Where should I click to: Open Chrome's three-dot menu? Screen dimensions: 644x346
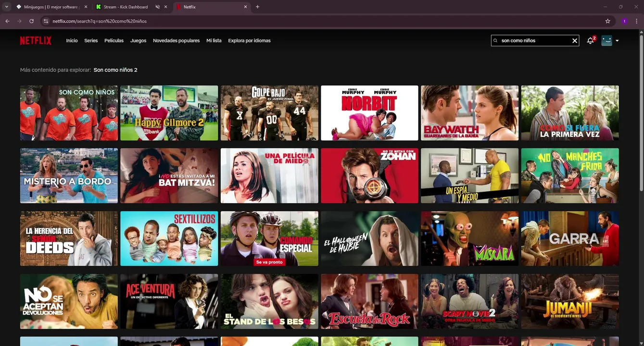637,21
